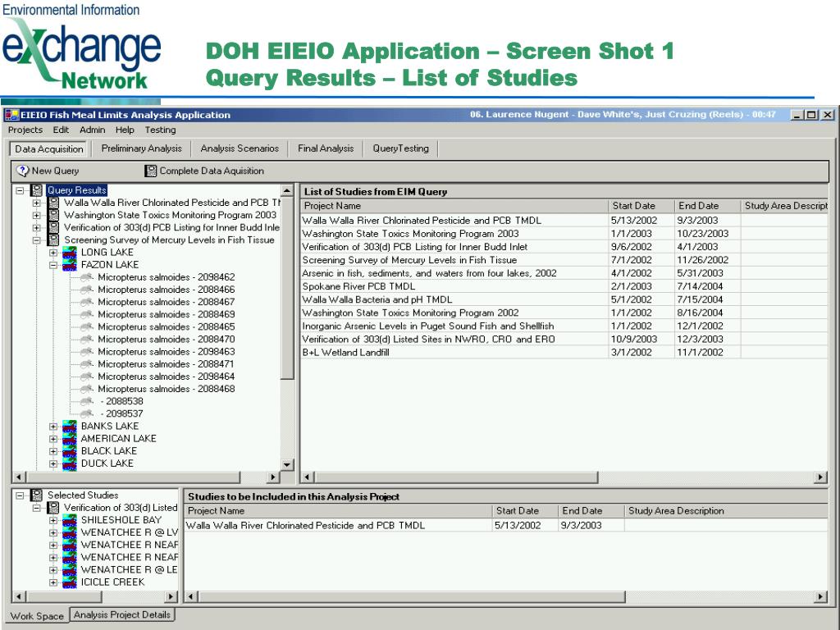This screenshot has height=630, width=840.
Task: Click left arrow of Selected Studies tree scrollbar
Action: [x=20, y=596]
